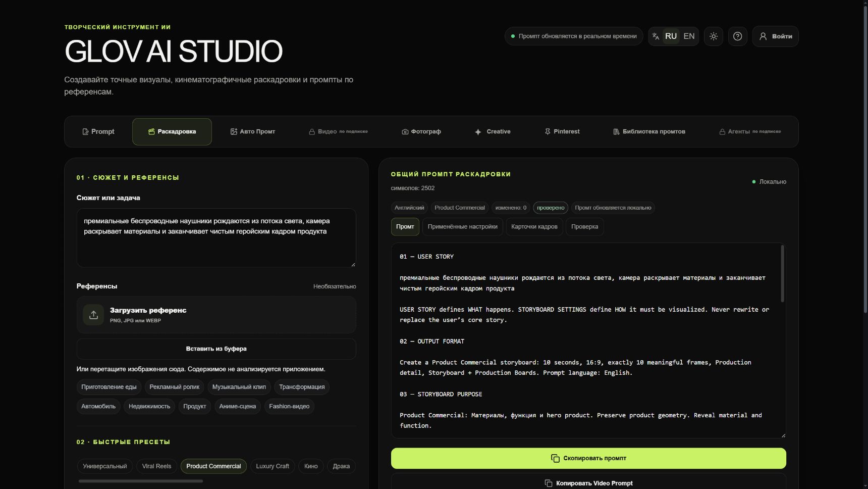
Task: Select RU language option
Action: point(671,36)
